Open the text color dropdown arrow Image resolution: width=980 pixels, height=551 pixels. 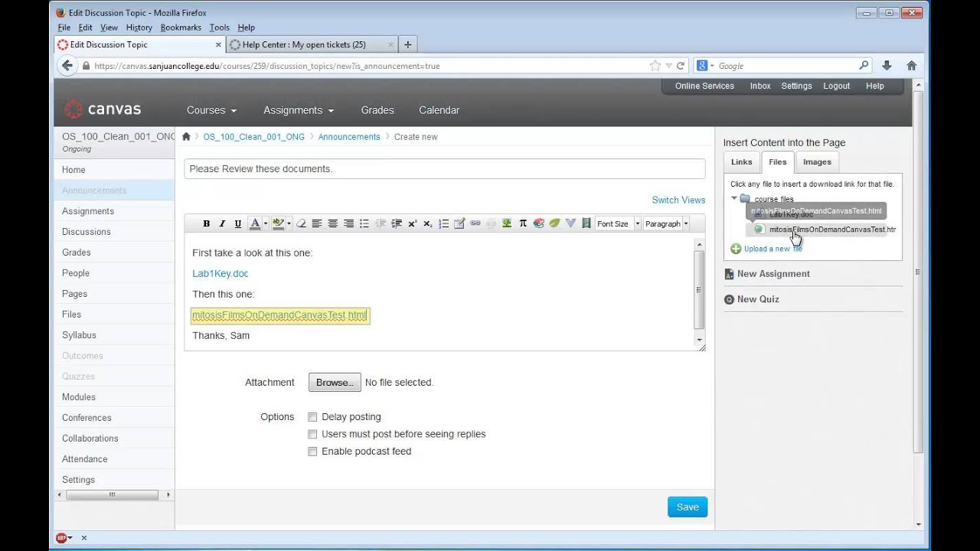(266, 223)
